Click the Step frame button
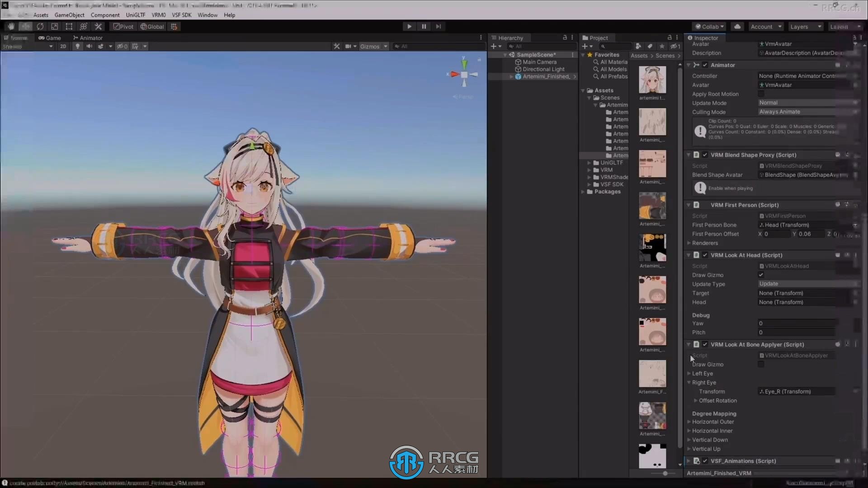 438,27
